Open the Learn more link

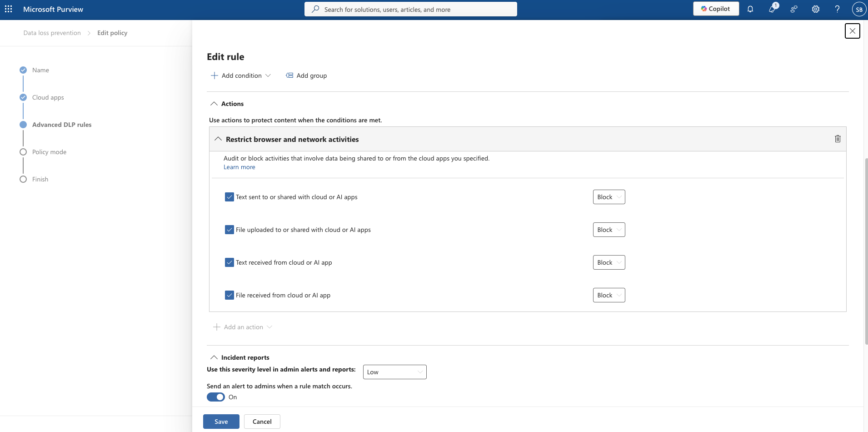[x=239, y=167]
